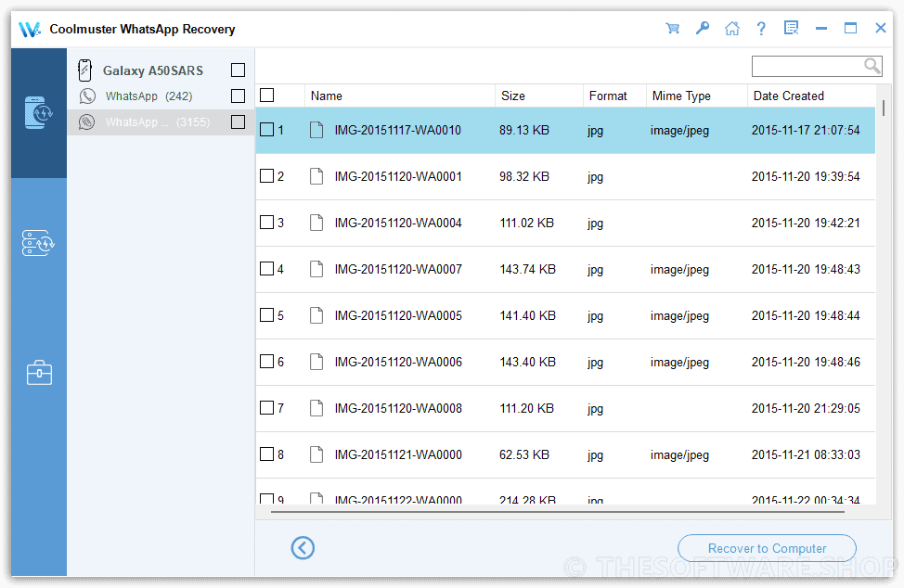
Task: Click the WhatsApp attachments (3155) paperclip icon
Action: (87, 122)
